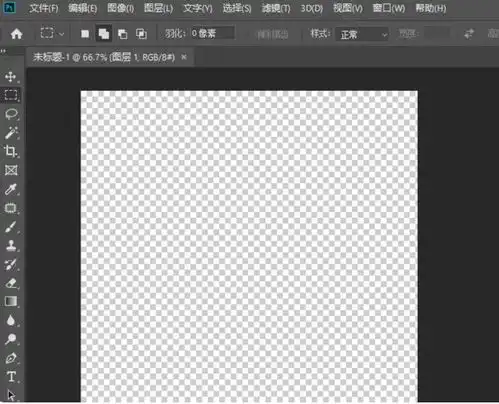Select the Pen tool
The image size is (499, 404).
tap(11, 358)
